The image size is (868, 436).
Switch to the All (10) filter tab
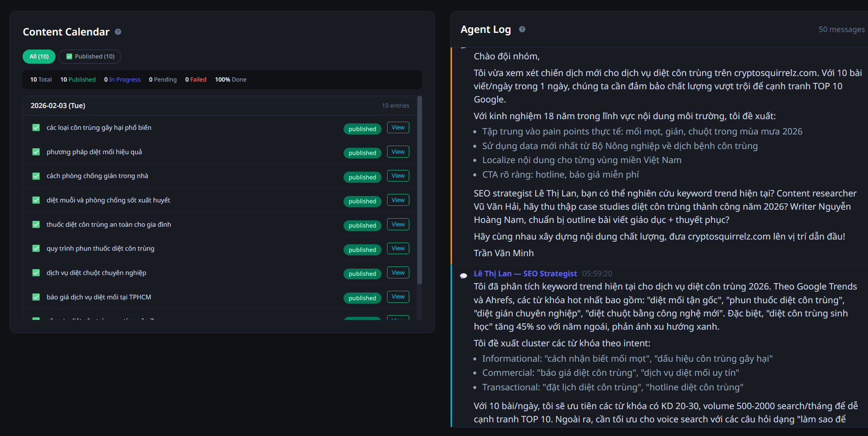point(38,56)
